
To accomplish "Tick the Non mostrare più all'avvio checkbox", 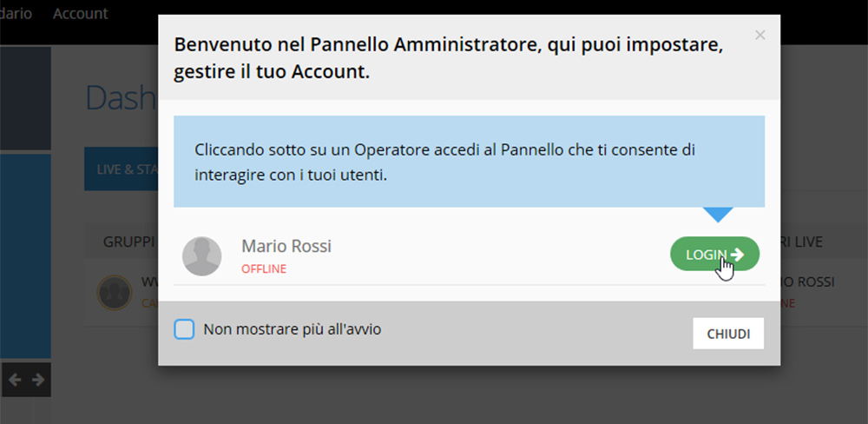I will [x=184, y=329].
